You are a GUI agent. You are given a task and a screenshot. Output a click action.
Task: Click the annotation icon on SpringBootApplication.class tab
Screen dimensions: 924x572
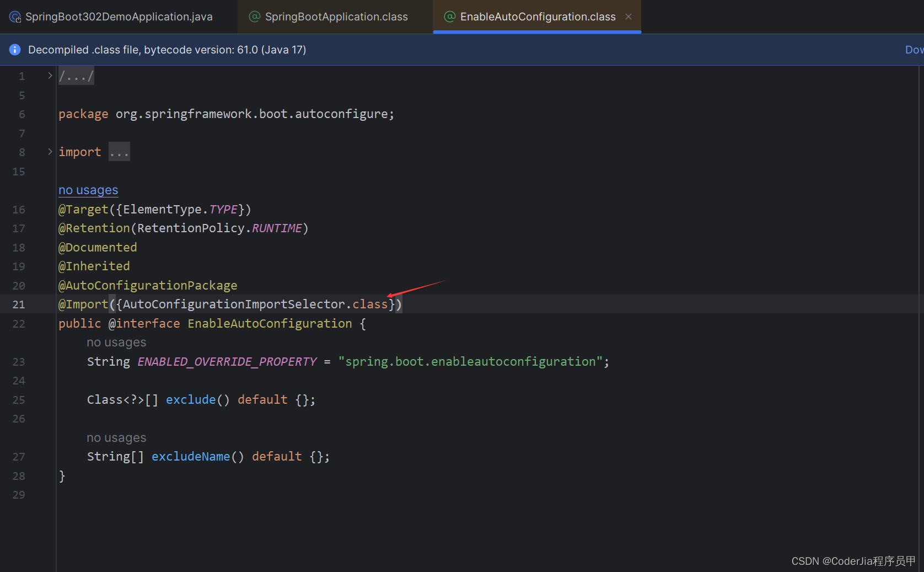click(x=255, y=17)
